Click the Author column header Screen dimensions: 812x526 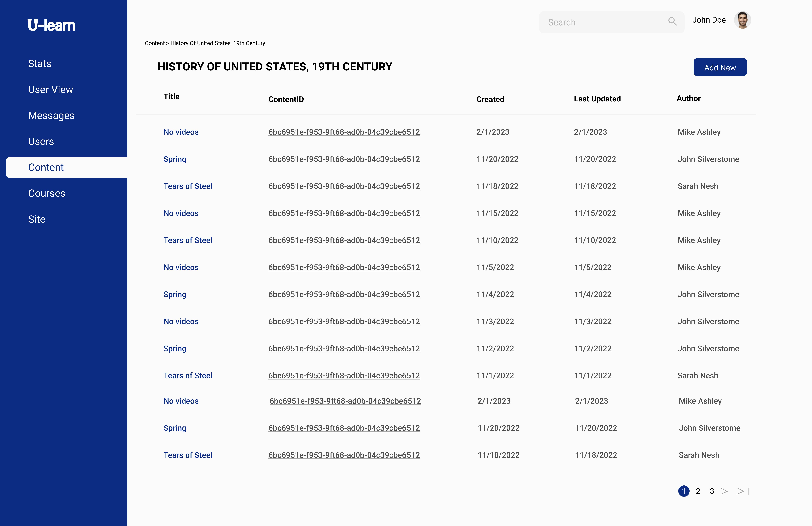tap(689, 98)
